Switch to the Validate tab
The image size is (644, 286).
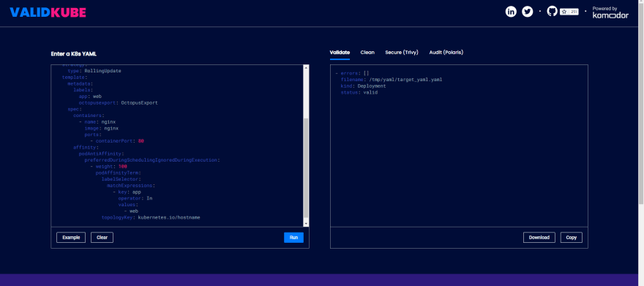(340, 53)
